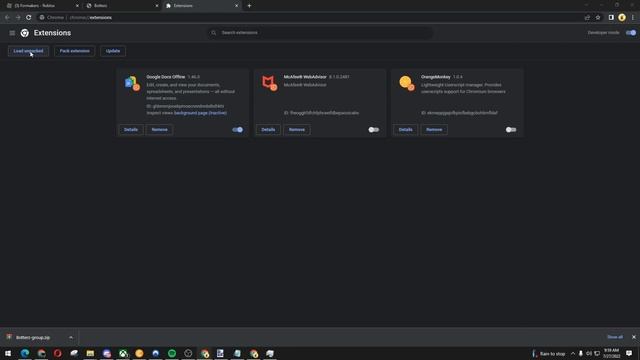
Task: Click the McAfee WebAdvisor extension icon
Action: pos(269,83)
